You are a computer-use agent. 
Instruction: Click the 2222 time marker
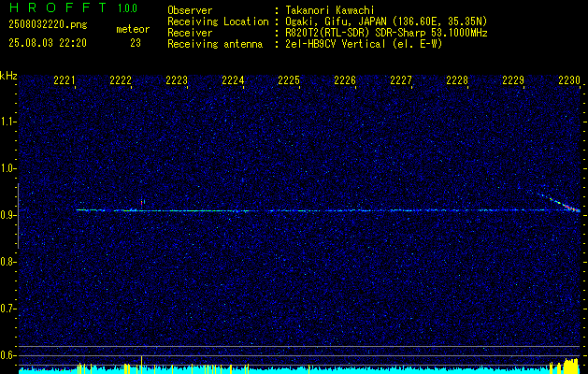[x=121, y=80]
